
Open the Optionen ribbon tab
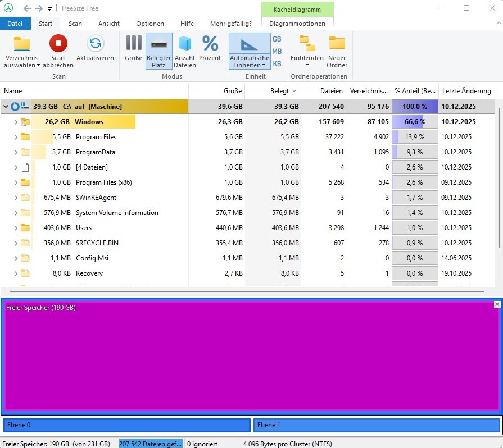pyautogui.click(x=150, y=24)
